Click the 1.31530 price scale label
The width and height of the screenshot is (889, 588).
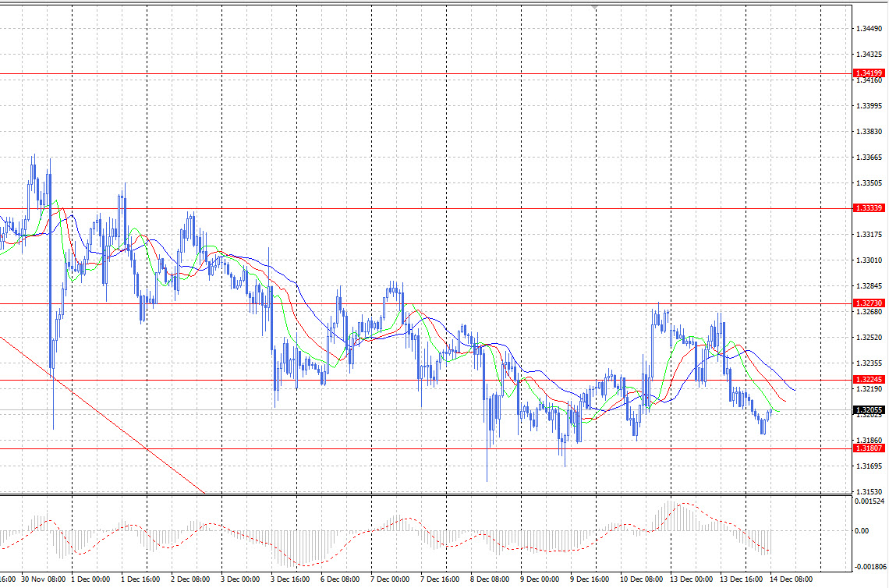[870, 492]
